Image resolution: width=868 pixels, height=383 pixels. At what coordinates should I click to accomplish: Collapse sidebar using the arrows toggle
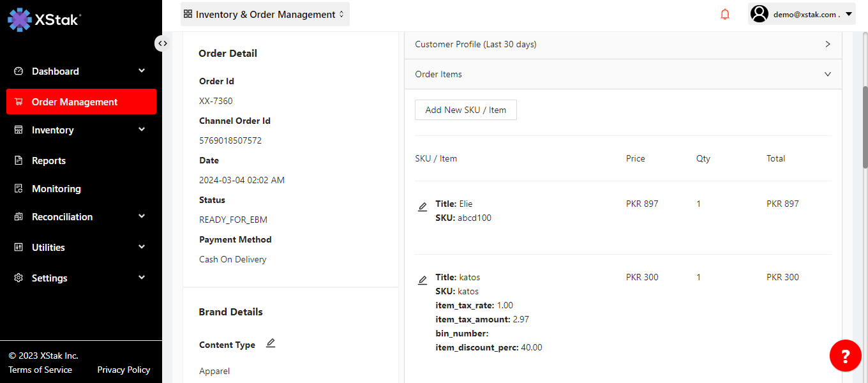click(x=163, y=43)
